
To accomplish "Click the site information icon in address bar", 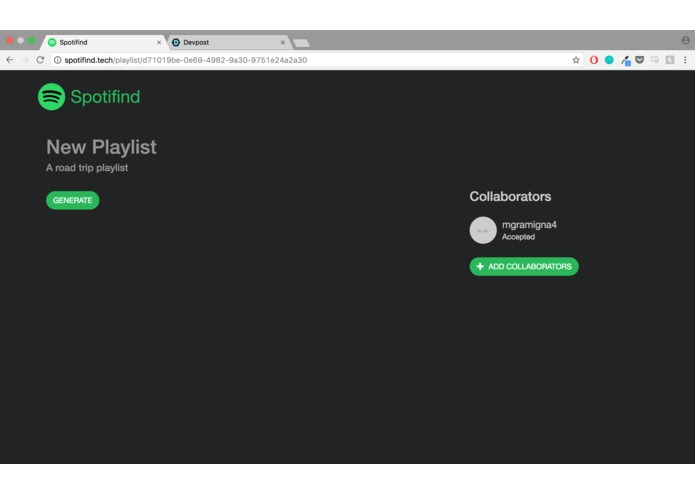I will (x=58, y=60).
